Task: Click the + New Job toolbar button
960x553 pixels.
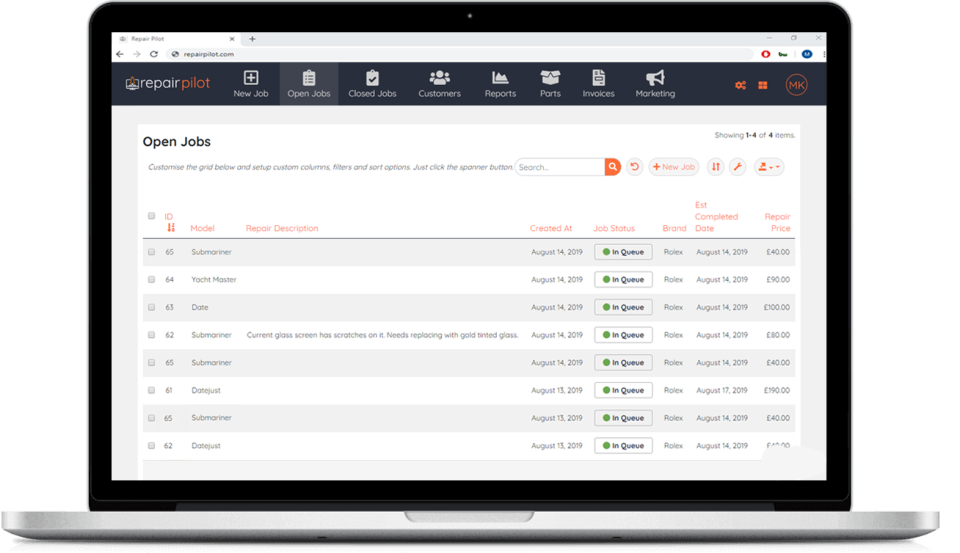Action: 673,167
